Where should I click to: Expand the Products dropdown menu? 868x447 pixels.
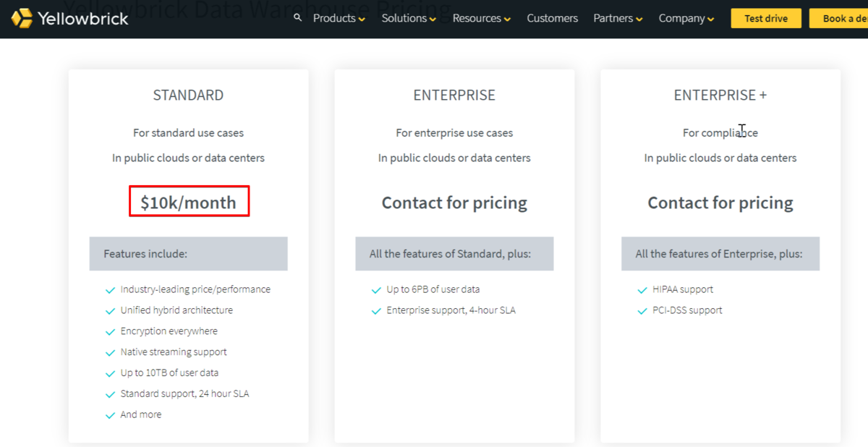point(339,18)
